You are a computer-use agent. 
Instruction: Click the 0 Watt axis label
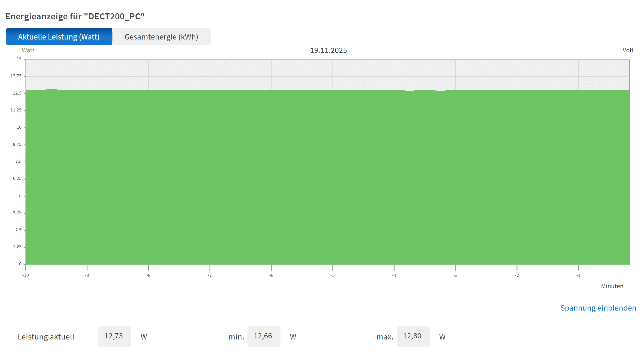[20, 264]
